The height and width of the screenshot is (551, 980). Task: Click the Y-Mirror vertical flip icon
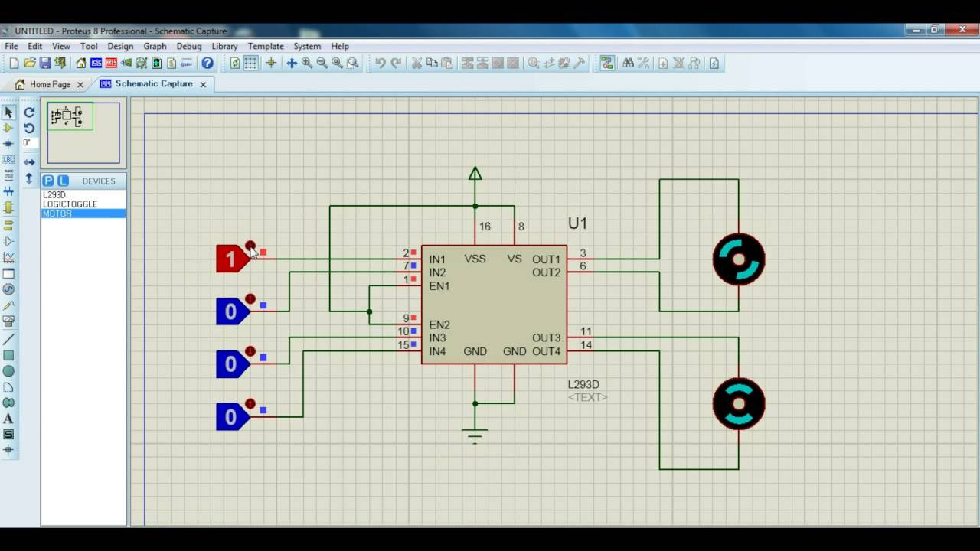click(29, 178)
